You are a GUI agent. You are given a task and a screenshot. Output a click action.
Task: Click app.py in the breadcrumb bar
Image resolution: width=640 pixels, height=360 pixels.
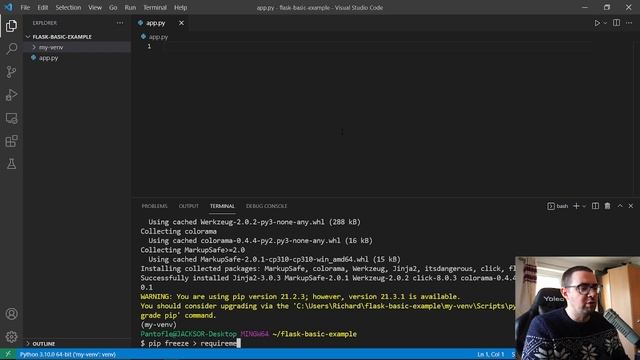[158, 37]
